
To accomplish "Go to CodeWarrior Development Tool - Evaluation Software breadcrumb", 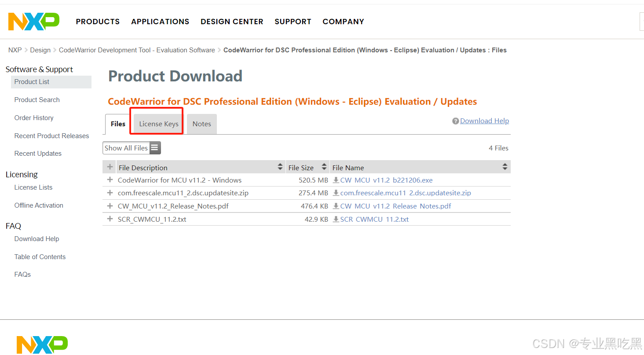I will click(137, 50).
